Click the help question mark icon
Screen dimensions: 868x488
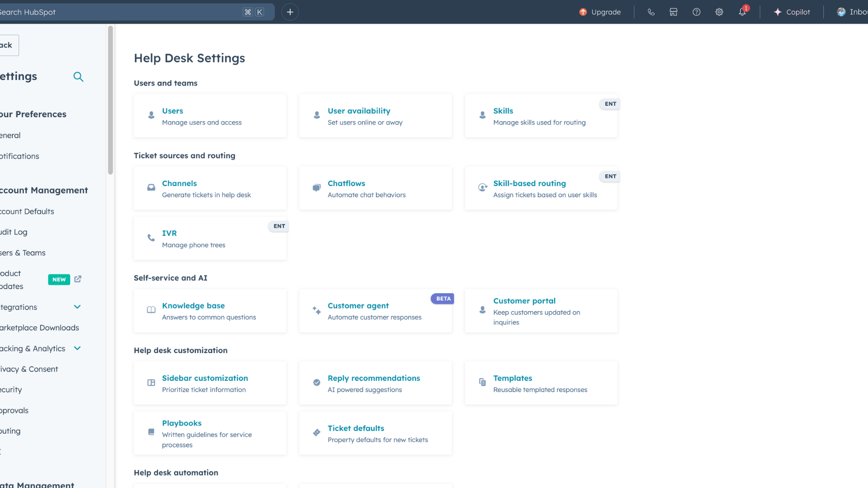click(x=696, y=12)
